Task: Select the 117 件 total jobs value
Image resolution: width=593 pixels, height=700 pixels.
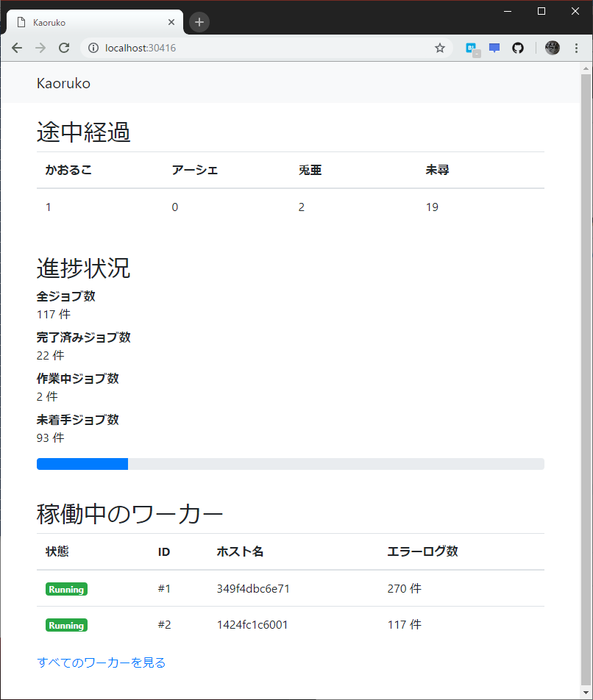Action: (54, 315)
